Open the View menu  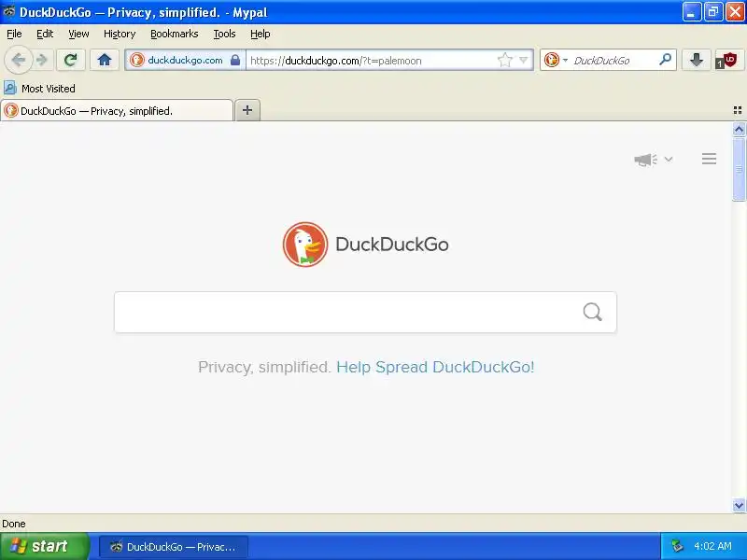(x=78, y=34)
